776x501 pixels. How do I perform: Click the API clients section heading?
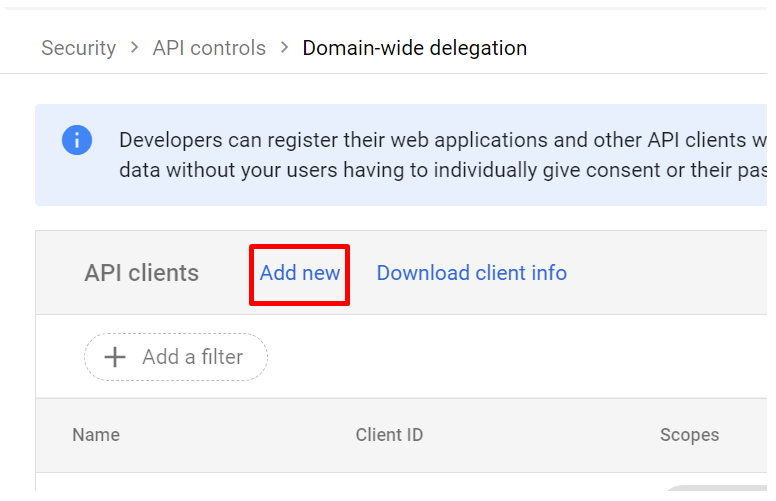tap(141, 273)
